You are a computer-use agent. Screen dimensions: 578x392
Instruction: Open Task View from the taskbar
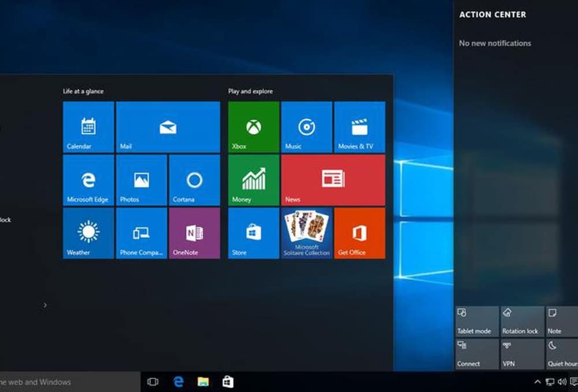click(x=153, y=382)
